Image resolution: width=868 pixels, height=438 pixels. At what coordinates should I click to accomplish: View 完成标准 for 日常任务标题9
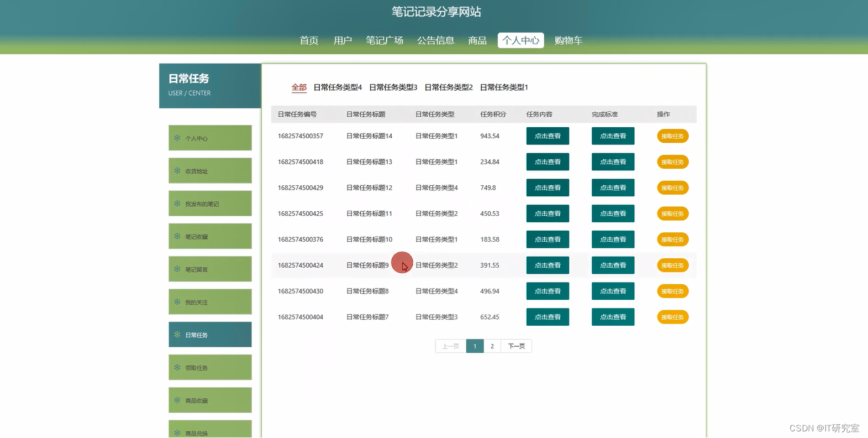613,265
